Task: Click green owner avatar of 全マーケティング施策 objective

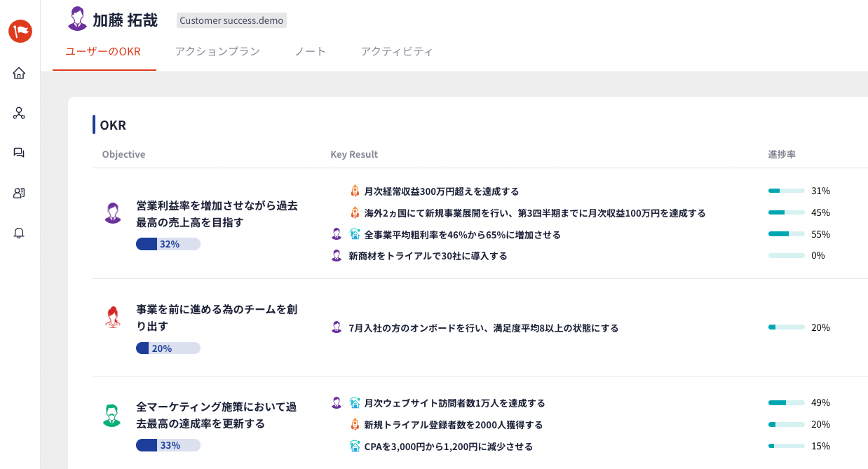Action: pos(112,415)
